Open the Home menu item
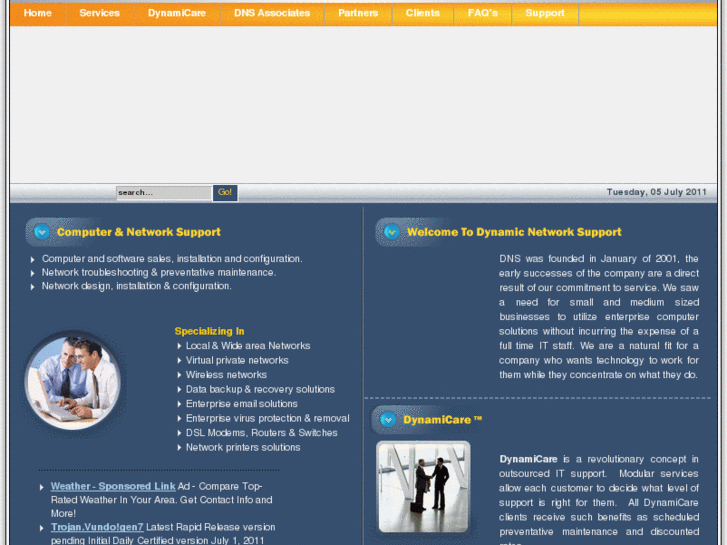 (38, 13)
